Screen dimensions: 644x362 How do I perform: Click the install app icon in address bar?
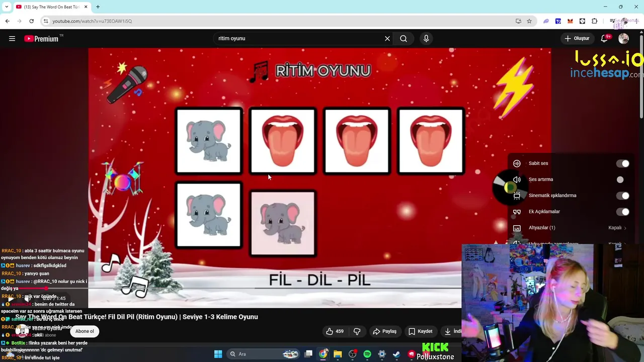(x=518, y=21)
